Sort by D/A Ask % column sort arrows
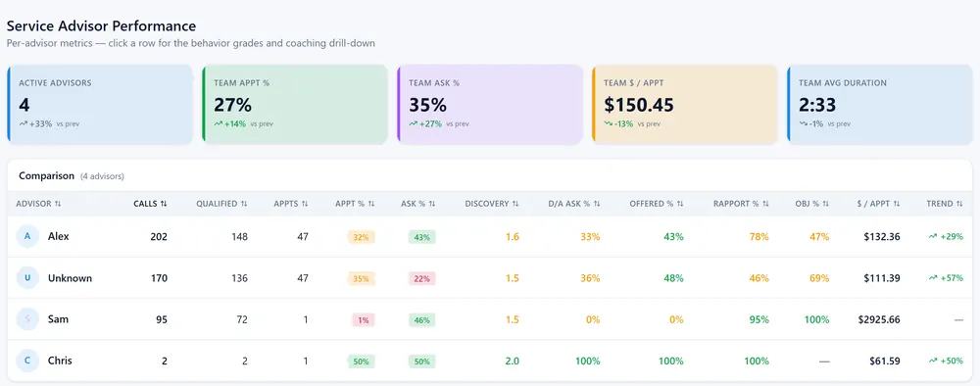The height and width of the screenshot is (386, 980). pyautogui.click(x=597, y=204)
